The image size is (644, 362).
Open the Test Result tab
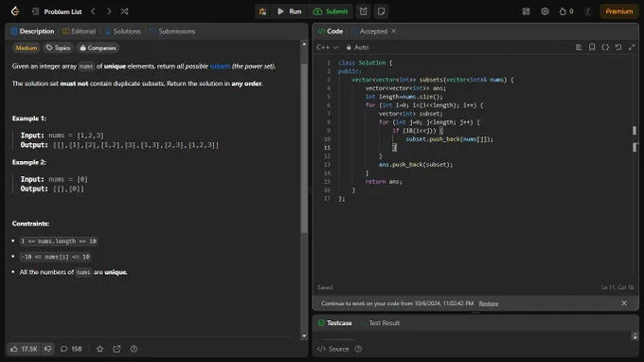point(380,323)
